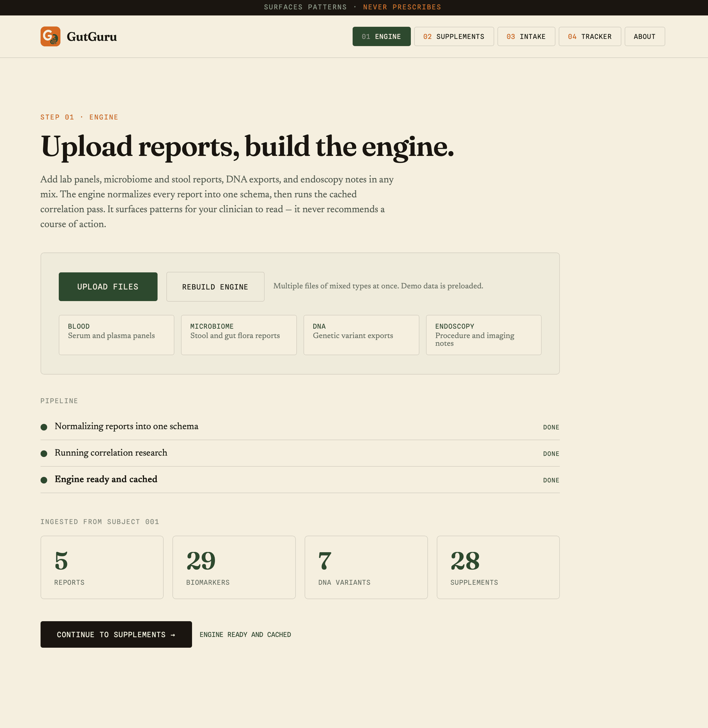This screenshot has height=728, width=708.
Task: Open the 04 Tracker tab
Action: pos(590,36)
